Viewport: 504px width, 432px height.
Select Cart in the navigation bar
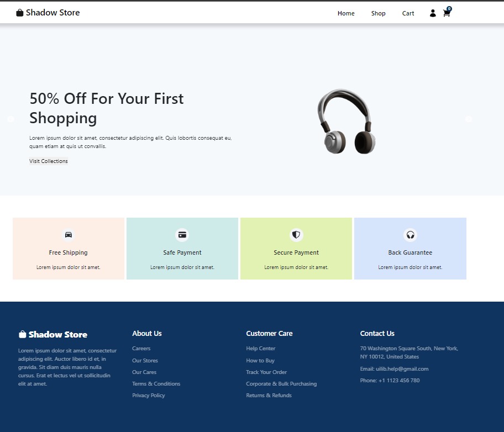408,13
